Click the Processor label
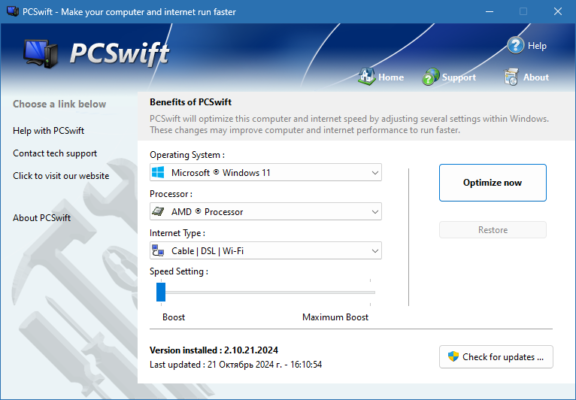Screen dimensions: 576x400 coord(171,194)
